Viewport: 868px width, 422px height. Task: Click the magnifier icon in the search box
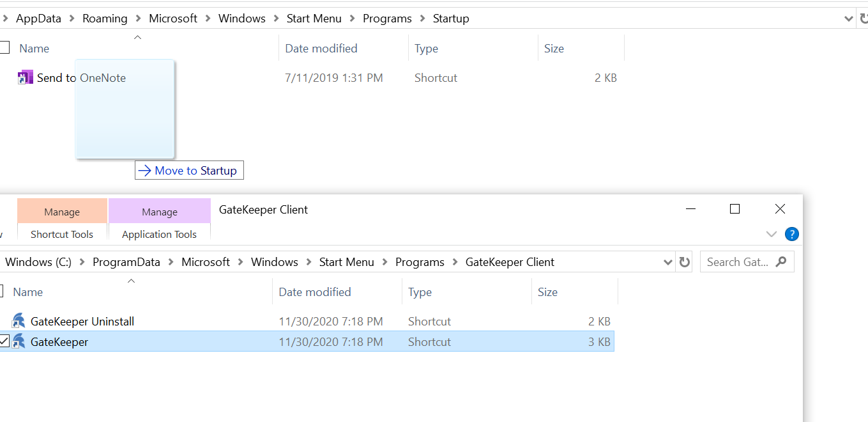780,262
